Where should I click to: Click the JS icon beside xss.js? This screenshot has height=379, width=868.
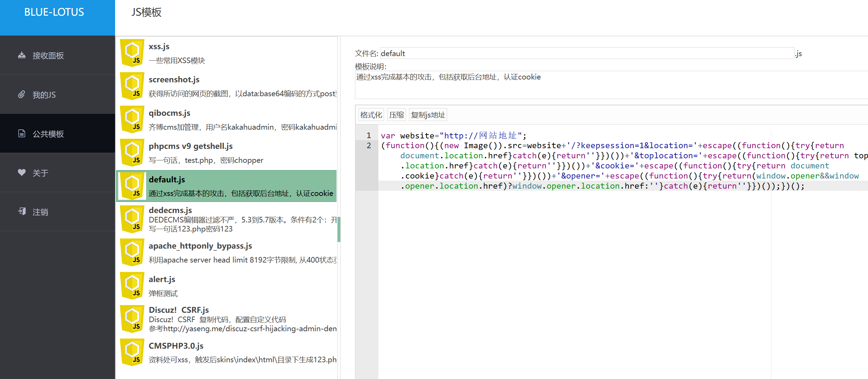click(132, 53)
